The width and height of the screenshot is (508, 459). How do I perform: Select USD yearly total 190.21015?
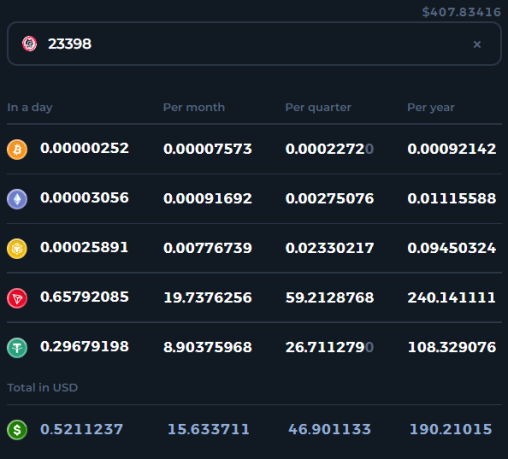coord(451,429)
